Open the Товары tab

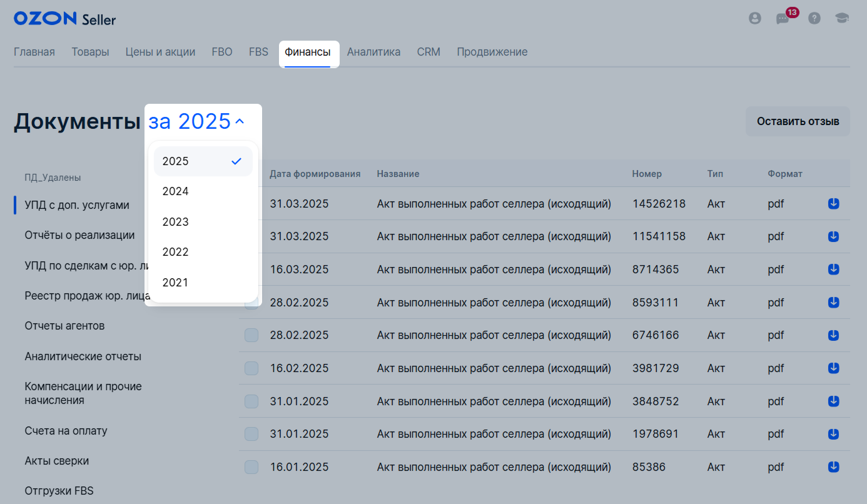(90, 52)
